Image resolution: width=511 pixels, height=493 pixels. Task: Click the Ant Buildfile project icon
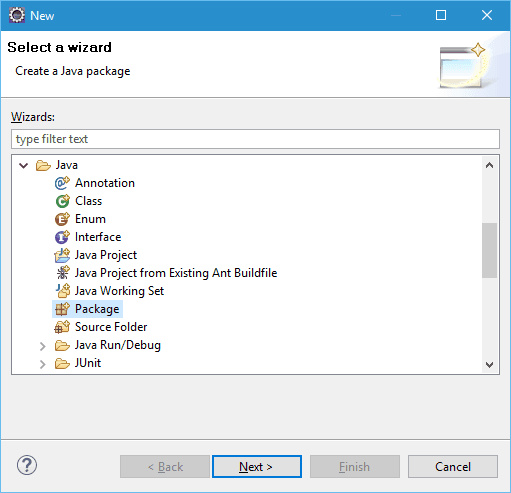coord(62,273)
